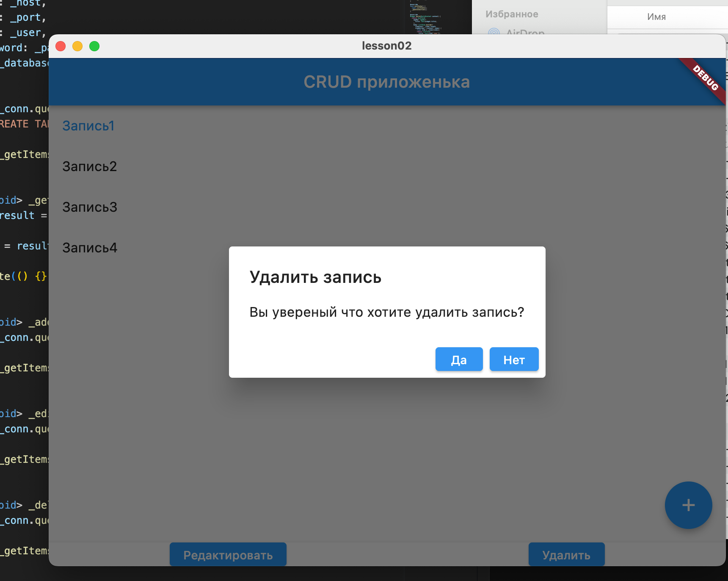Cancel deletion with the Нет button
Screen dimensions: 728x581
pyautogui.click(x=514, y=359)
